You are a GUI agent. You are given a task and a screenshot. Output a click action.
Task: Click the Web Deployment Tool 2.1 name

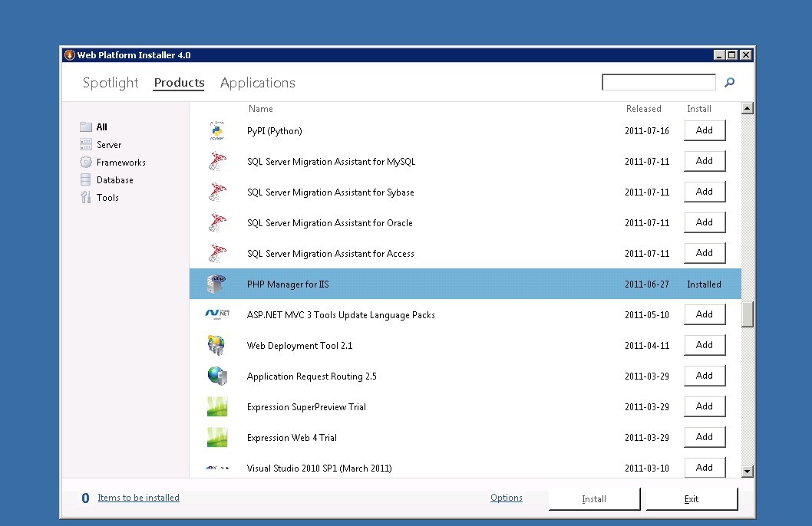299,346
